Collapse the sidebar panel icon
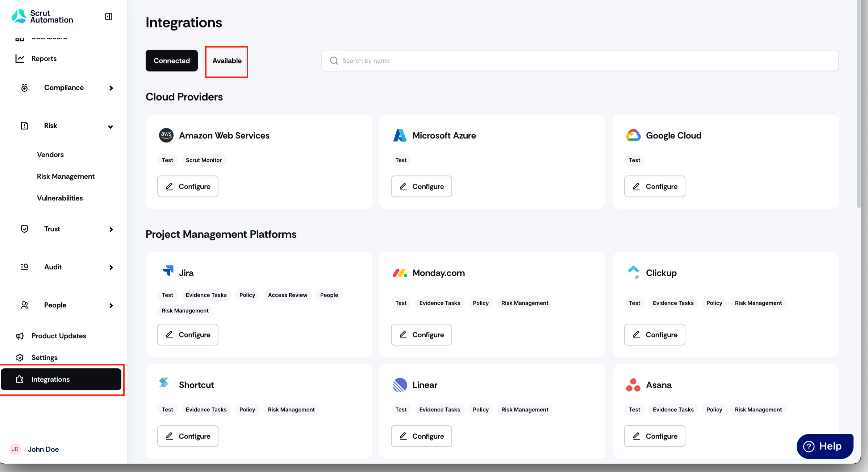Viewport: 868px width, 472px height. tap(109, 16)
